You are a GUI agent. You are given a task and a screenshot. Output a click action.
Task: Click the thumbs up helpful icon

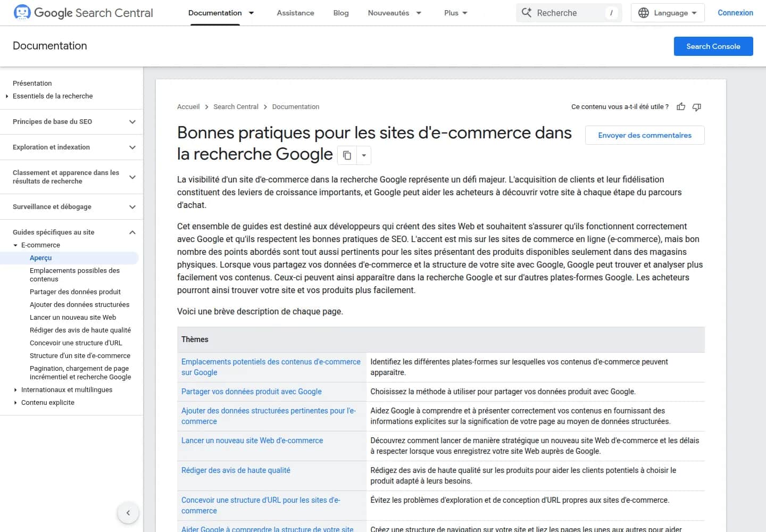coord(681,107)
